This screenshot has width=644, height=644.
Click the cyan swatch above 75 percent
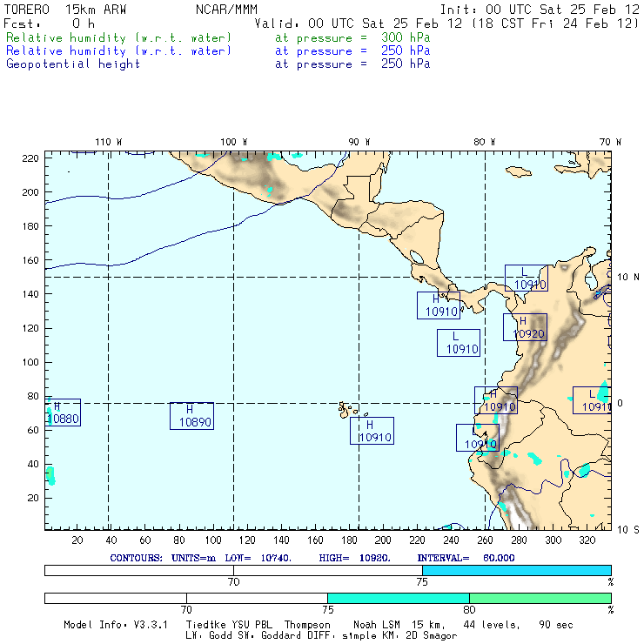coord(517,570)
